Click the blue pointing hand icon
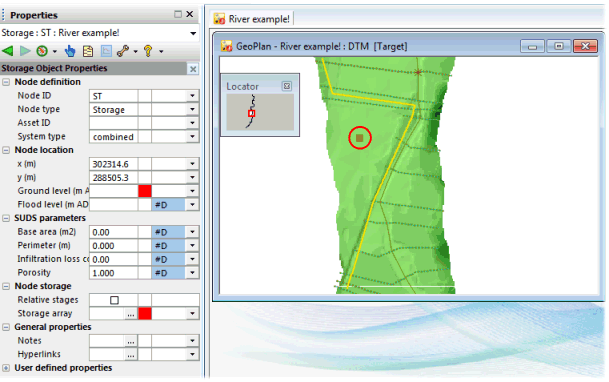 70,51
